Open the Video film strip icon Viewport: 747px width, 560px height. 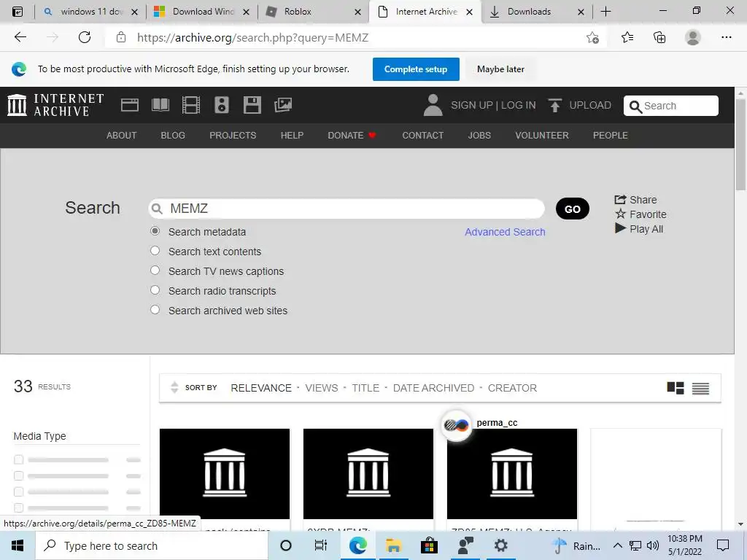click(191, 105)
